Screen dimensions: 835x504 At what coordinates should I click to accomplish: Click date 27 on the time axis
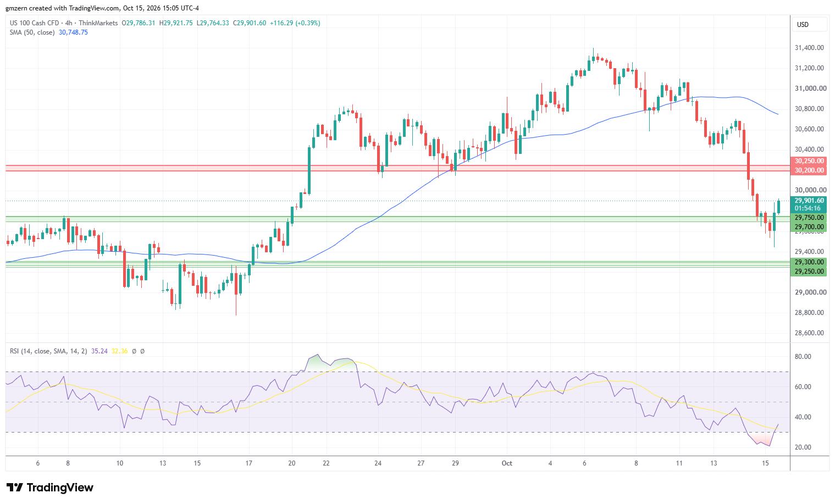pos(421,463)
